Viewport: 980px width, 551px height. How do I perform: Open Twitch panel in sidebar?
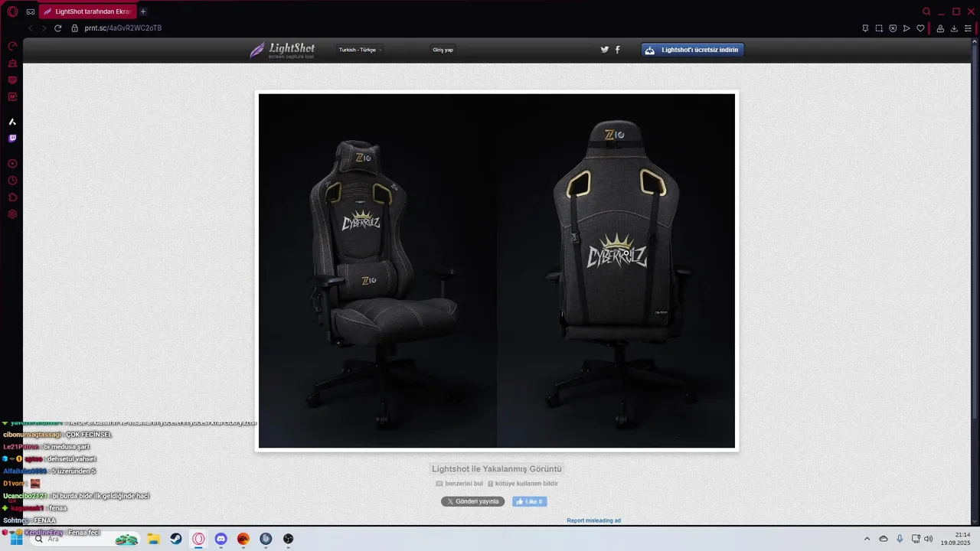12,139
